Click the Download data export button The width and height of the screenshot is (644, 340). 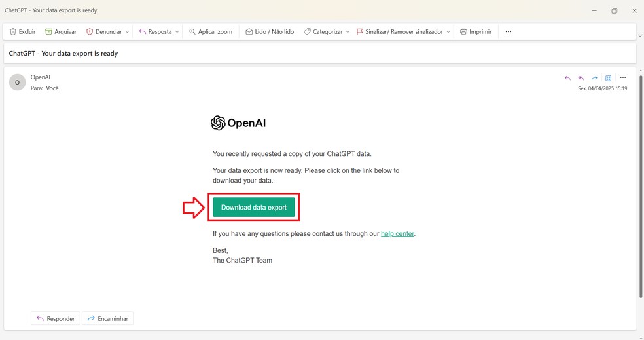pyautogui.click(x=254, y=208)
